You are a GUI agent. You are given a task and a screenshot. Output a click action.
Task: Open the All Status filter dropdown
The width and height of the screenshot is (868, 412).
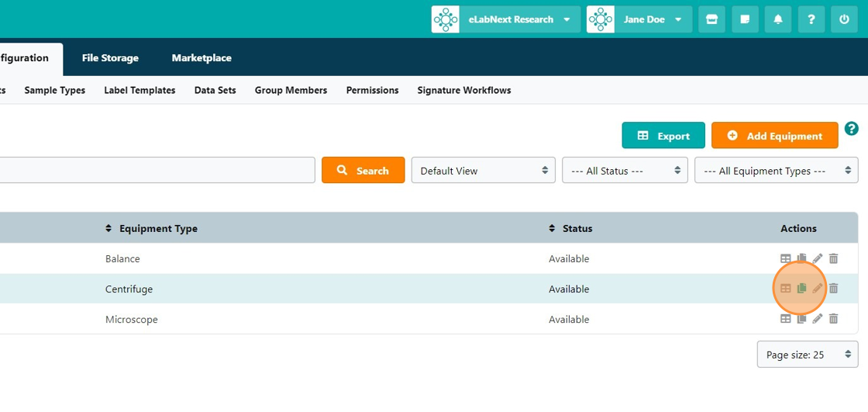tap(625, 170)
